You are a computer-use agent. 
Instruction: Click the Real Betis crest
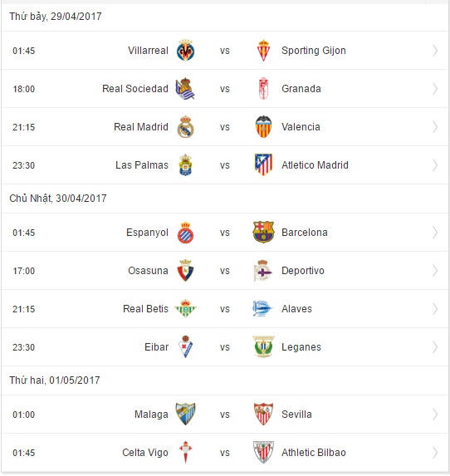pos(185,309)
